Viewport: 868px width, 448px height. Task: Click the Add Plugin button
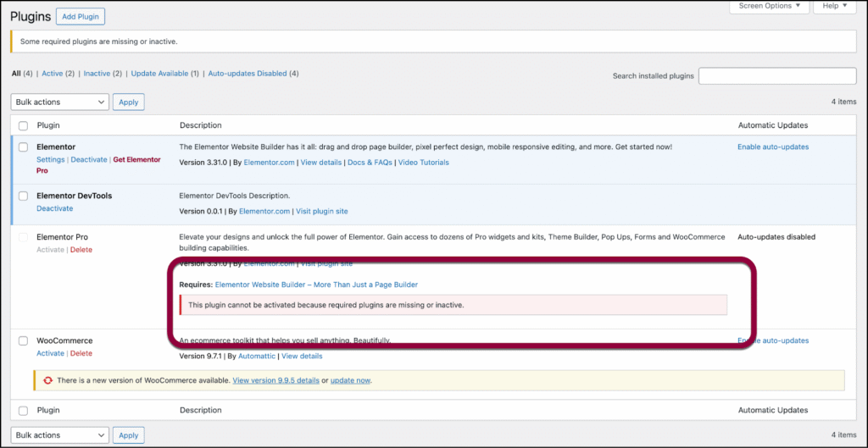pyautogui.click(x=81, y=16)
